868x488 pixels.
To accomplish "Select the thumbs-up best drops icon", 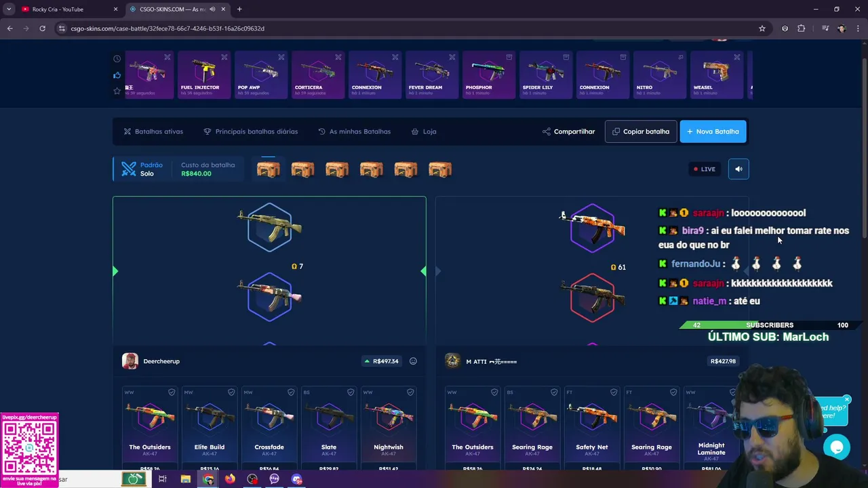I will (117, 75).
